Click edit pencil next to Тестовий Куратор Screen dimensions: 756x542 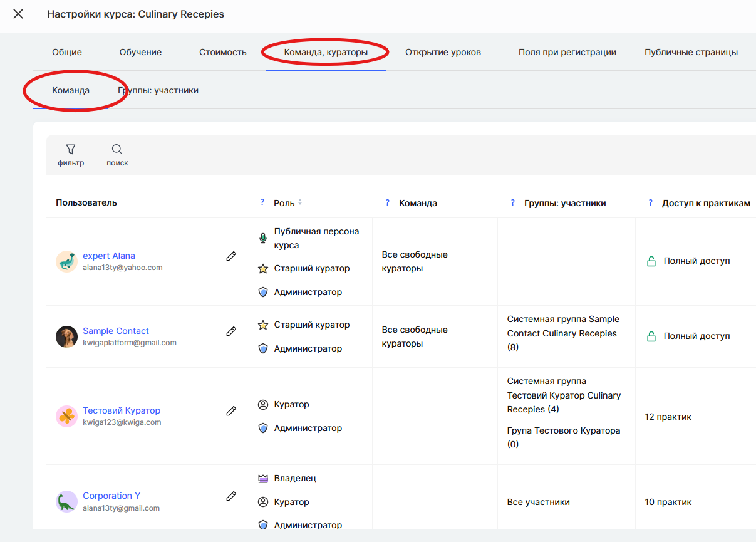[231, 410]
